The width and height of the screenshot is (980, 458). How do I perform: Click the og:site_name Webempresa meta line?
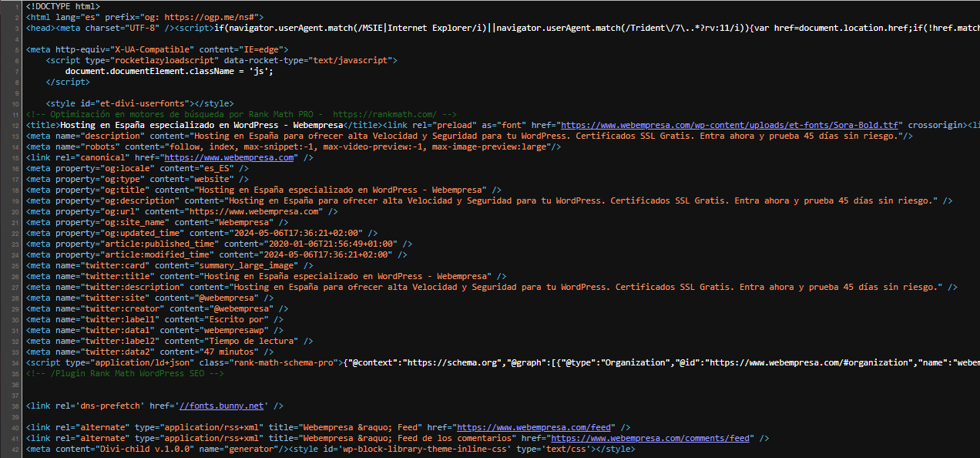157,222
